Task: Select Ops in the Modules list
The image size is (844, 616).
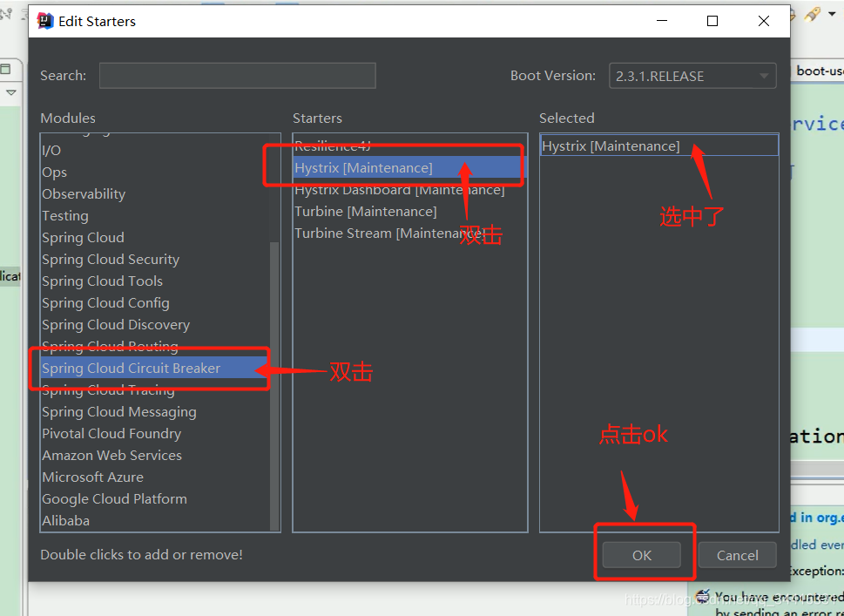Action: pos(155,173)
